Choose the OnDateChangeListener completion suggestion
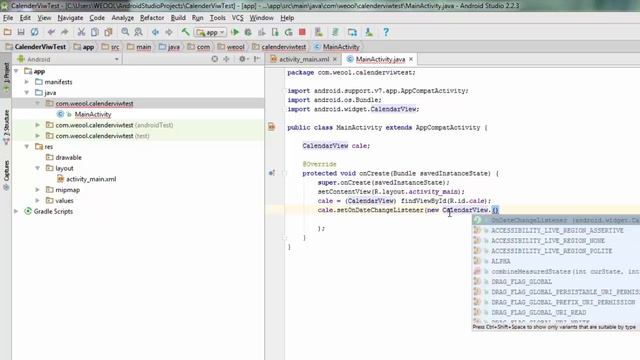The width and height of the screenshot is (640, 360). (556, 220)
